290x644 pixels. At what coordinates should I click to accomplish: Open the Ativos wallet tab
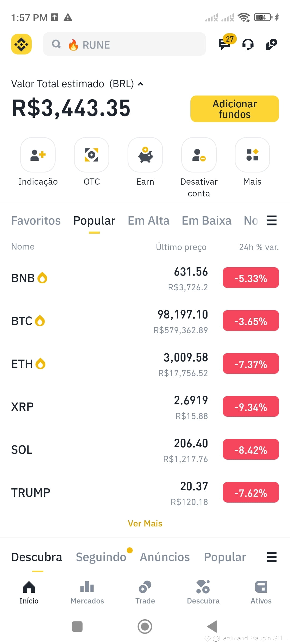(261, 592)
